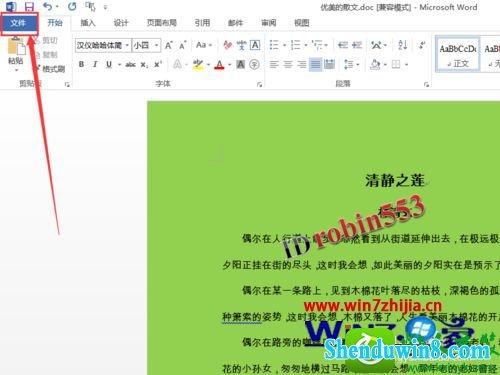Click the Increase Indent icon

click(357, 45)
